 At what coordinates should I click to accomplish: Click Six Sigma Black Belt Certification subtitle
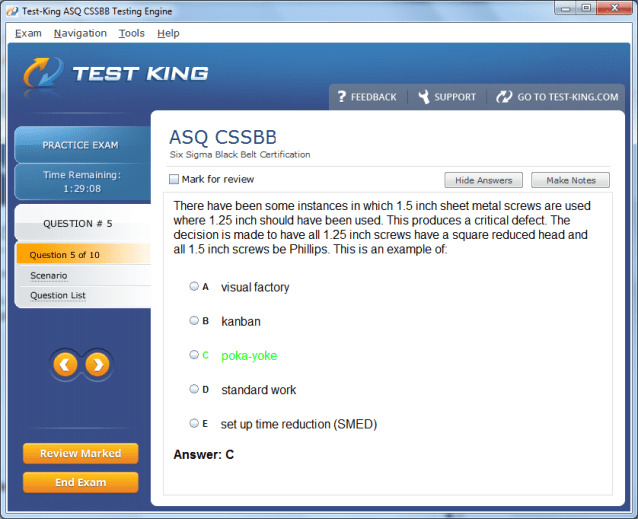click(x=240, y=155)
